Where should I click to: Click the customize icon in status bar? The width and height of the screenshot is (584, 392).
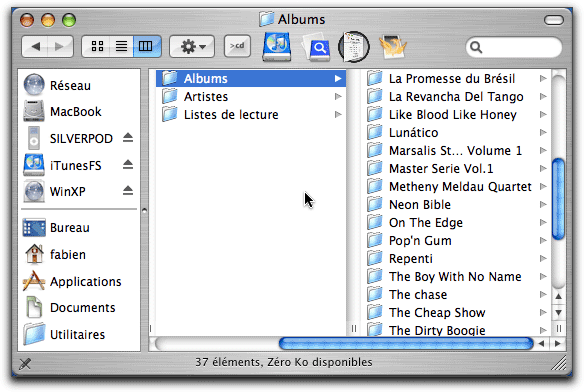click(25, 363)
